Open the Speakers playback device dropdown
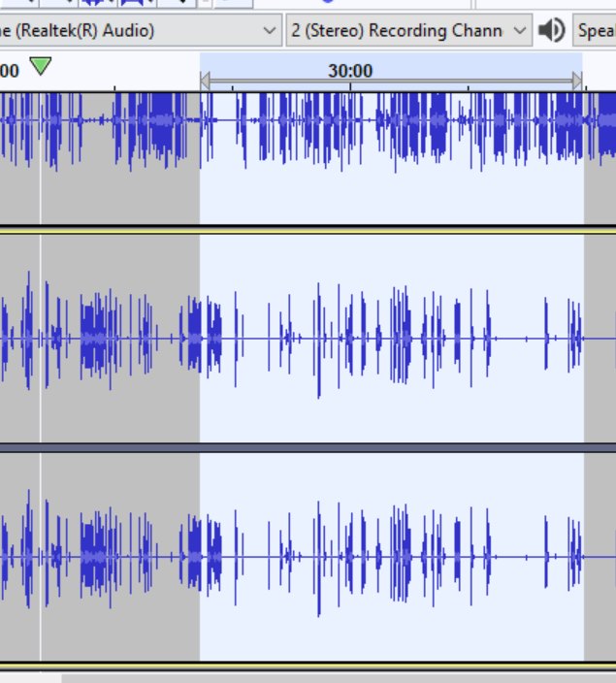Image resolution: width=616 pixels, height=683 pixels. 595,30
